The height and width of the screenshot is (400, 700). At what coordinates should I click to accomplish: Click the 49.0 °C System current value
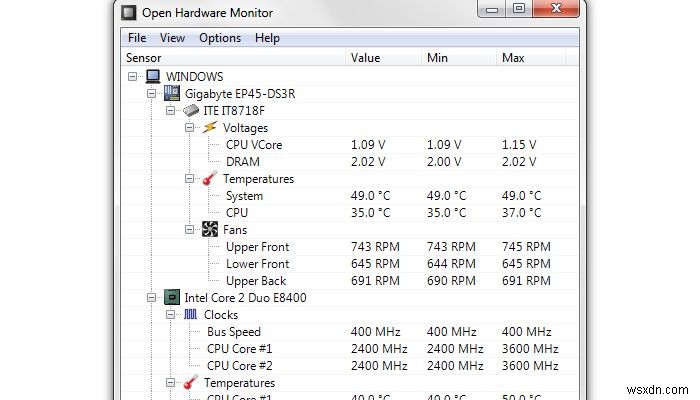coord(371,196)
